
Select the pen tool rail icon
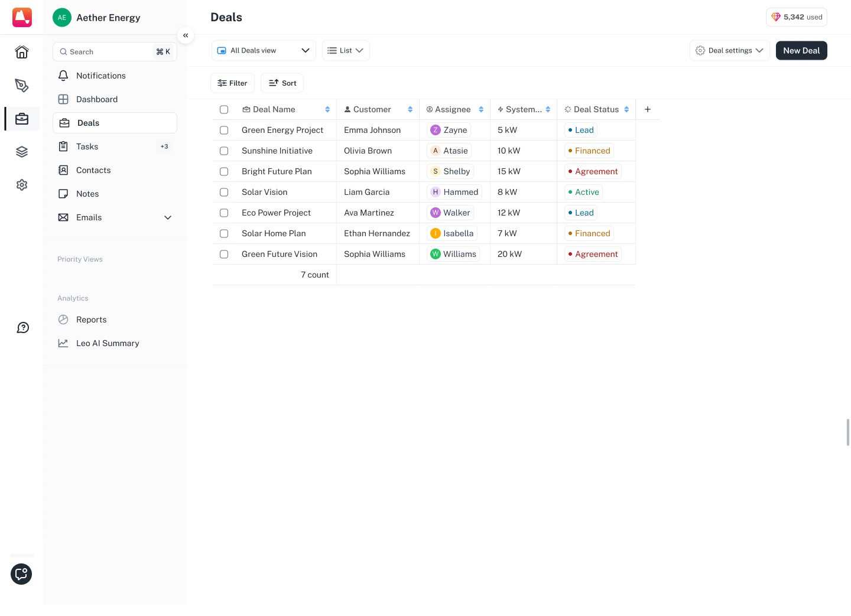[22, 86]
